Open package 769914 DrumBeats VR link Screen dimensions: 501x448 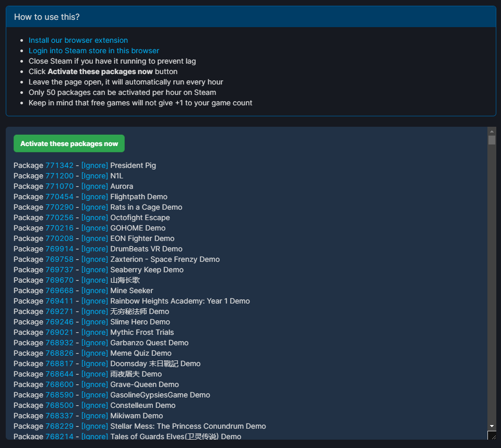(59, 249)
